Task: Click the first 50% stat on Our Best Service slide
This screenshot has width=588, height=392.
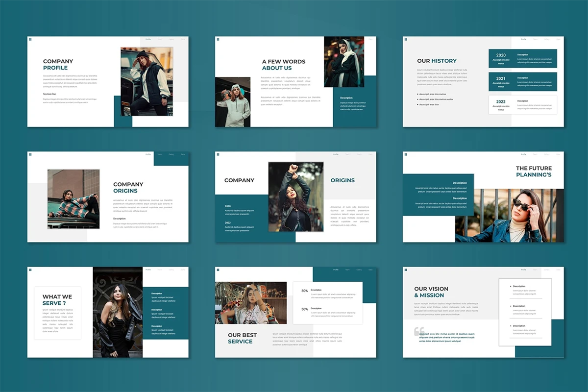Action: (304, 291)
